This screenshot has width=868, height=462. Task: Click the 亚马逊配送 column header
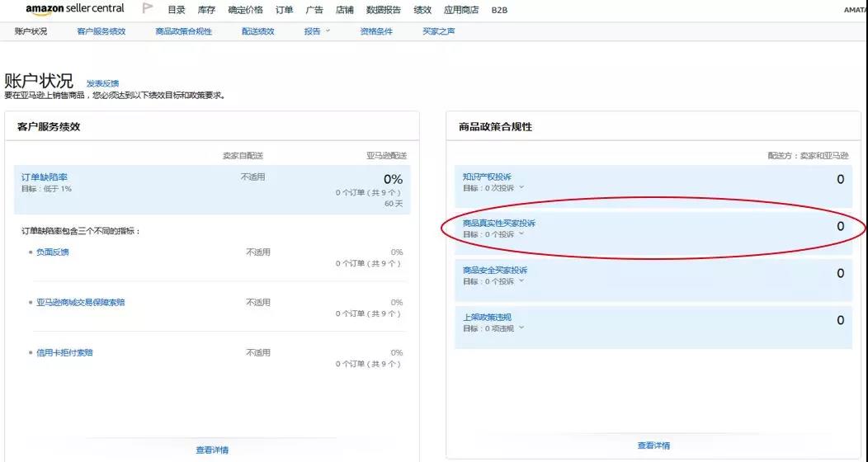tap(386, 156)
